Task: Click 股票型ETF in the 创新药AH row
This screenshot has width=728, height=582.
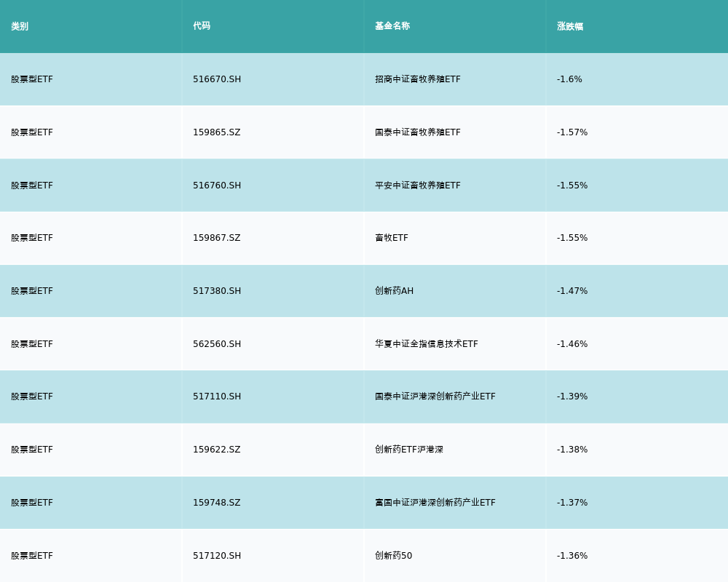Action: click(32, 291)
